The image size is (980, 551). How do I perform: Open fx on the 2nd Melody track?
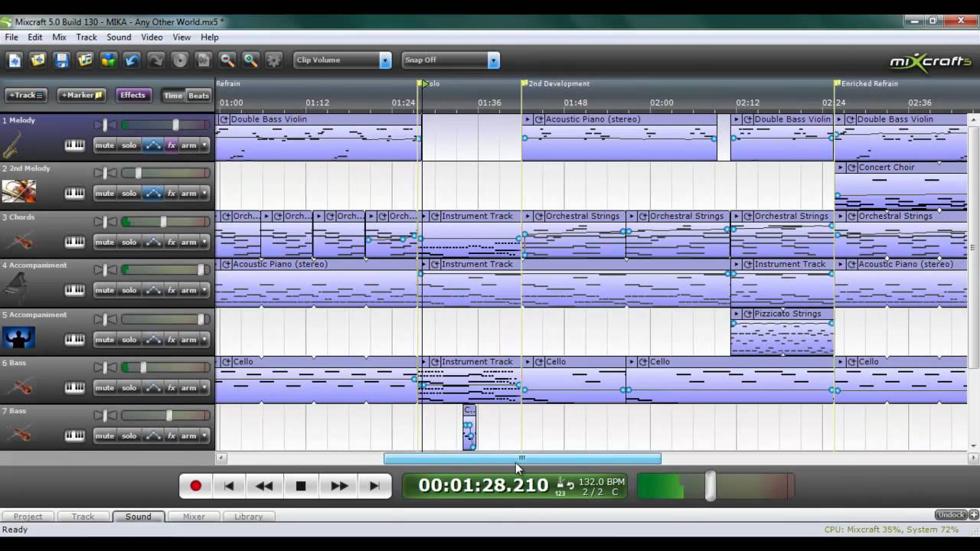coord(171,194)
